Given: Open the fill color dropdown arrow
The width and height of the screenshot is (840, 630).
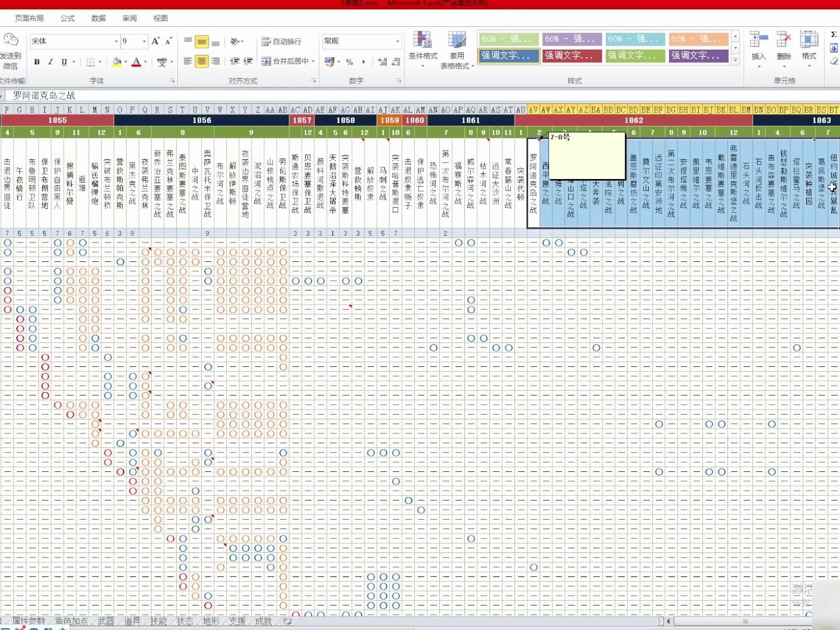Looking at the screenshot, I should point(125,62).
